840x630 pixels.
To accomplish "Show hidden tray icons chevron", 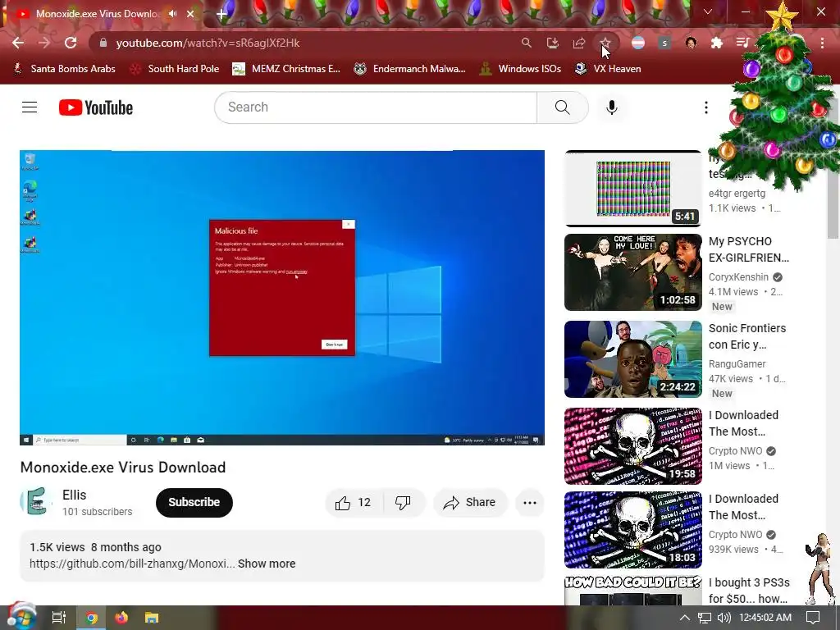I will coord(685,618).
